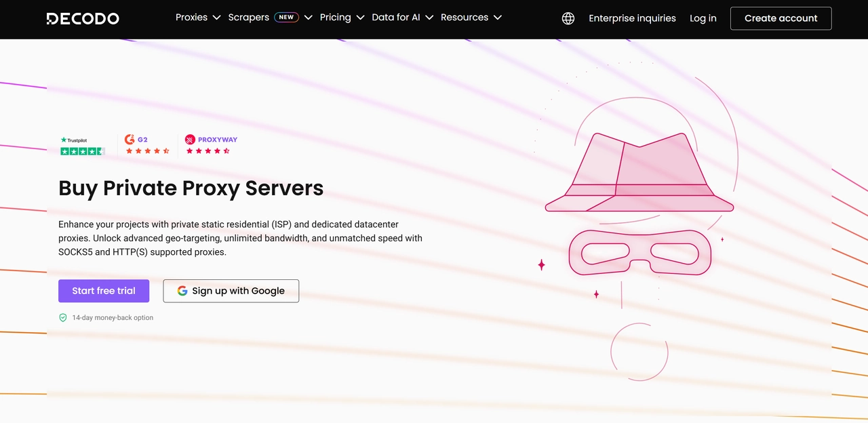Click the G2 logo
This screenshot has height=423, width=868.
136,140
